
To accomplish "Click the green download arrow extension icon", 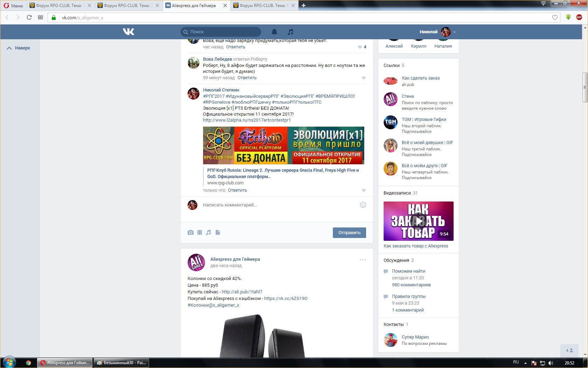I will (x=568, y=17).
